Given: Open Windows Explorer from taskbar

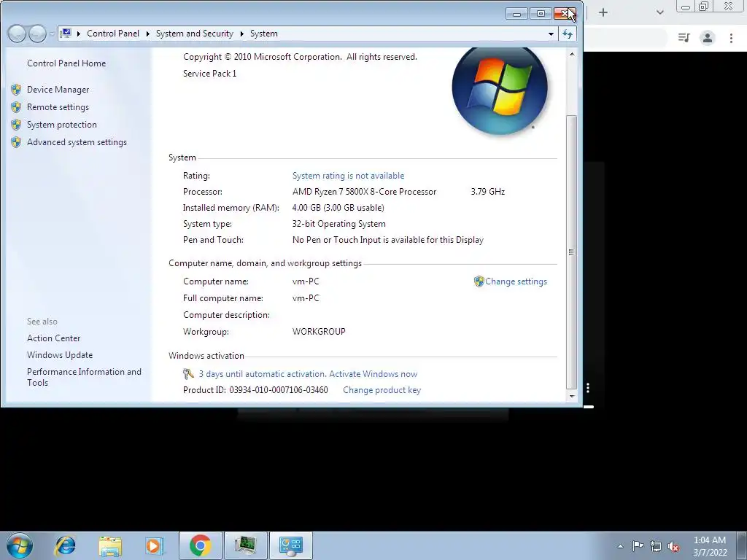Looking at the screenshot, I should pyautogui.click(x=110, y=545).
